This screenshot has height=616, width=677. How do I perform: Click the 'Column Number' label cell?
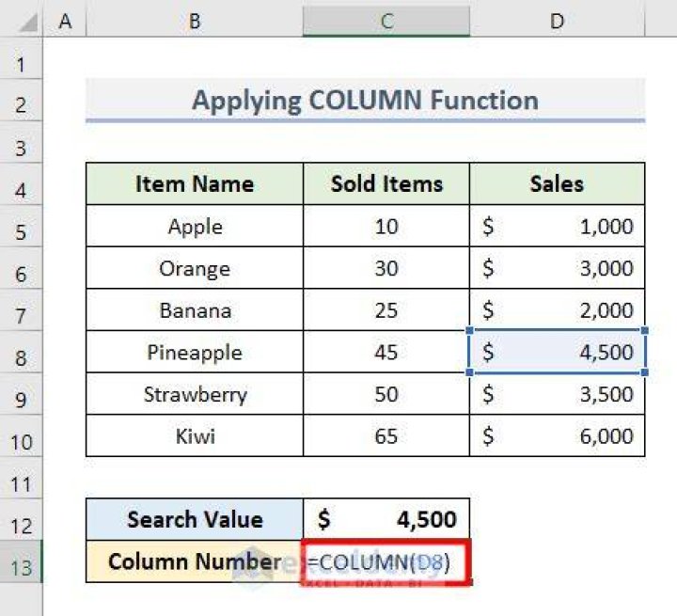point(195,561)
